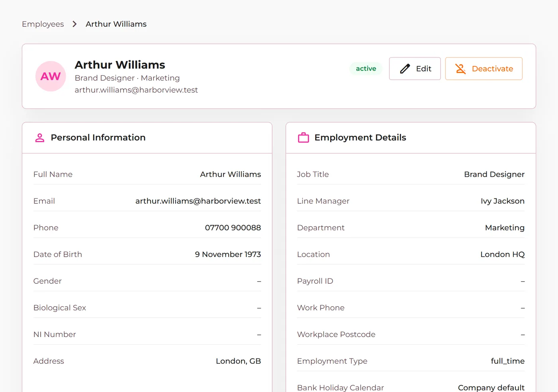Click the Work Phone label
This screenshot has width=558, height=392.
(321, 308)
